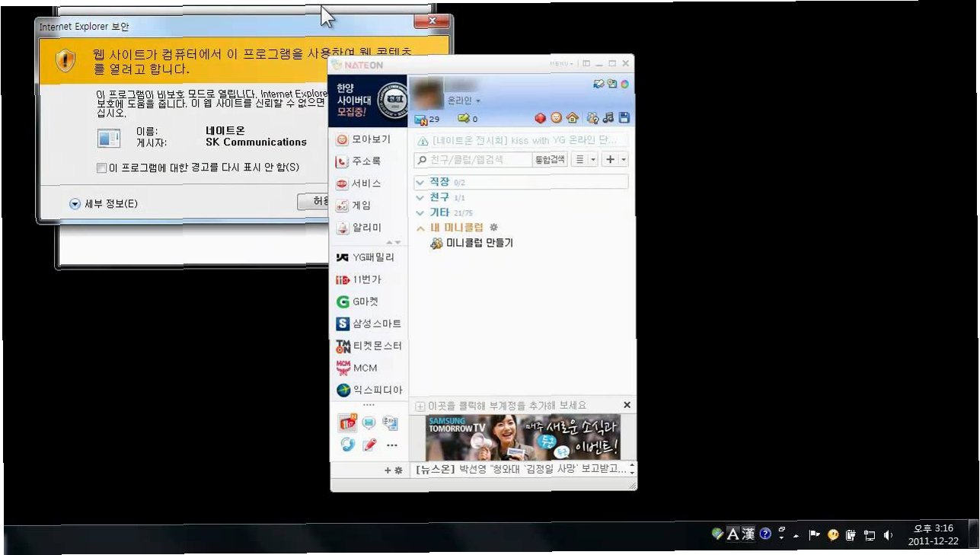Open the G마켓 shortcut
980x555 pixels.
[358, 301]
